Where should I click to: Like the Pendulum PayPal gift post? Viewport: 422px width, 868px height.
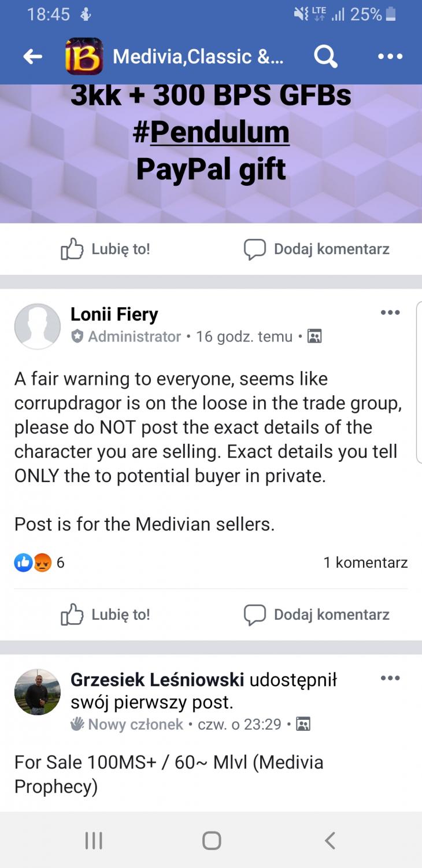(x=105, y=249)
